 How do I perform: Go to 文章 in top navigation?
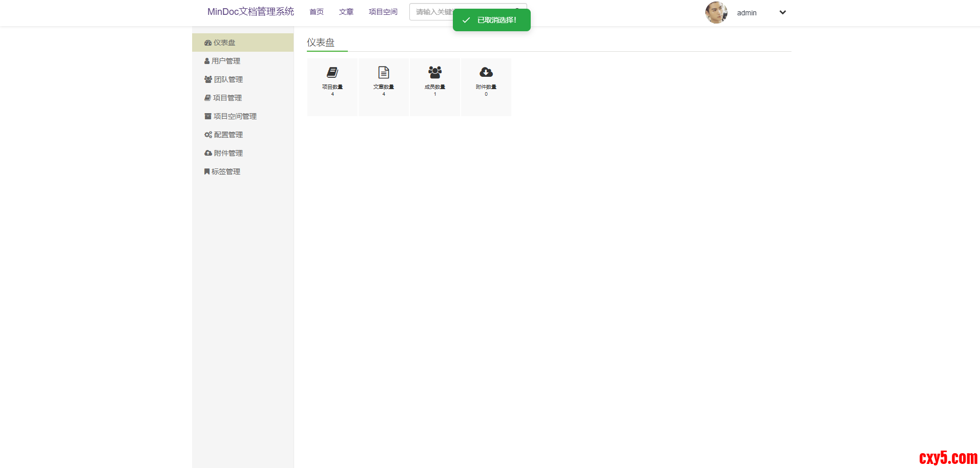point(346,12)
